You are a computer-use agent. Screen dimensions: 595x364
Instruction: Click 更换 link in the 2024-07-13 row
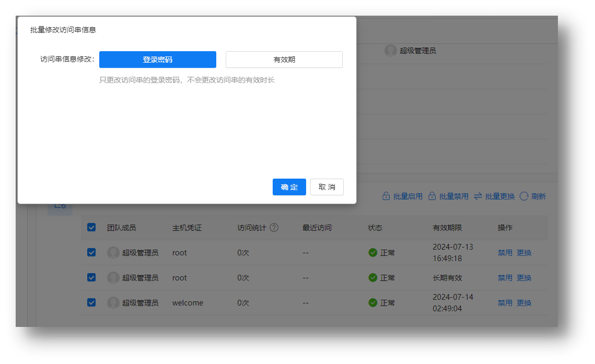pos(524,253)
